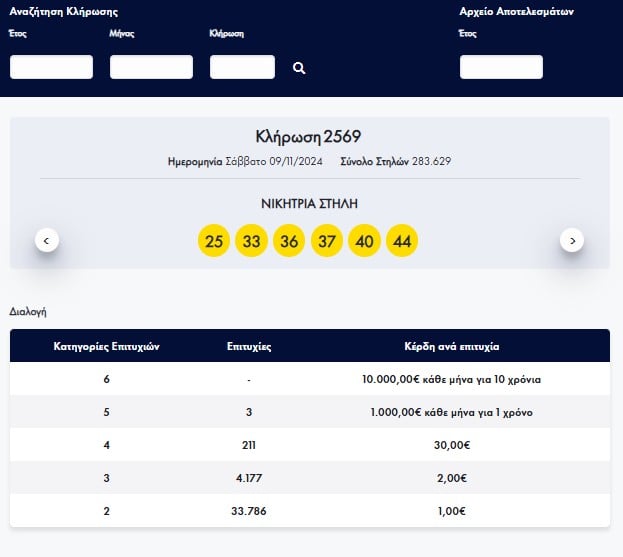
Task: Open the Μήνας dropdown field
Action: pos(151,67)
